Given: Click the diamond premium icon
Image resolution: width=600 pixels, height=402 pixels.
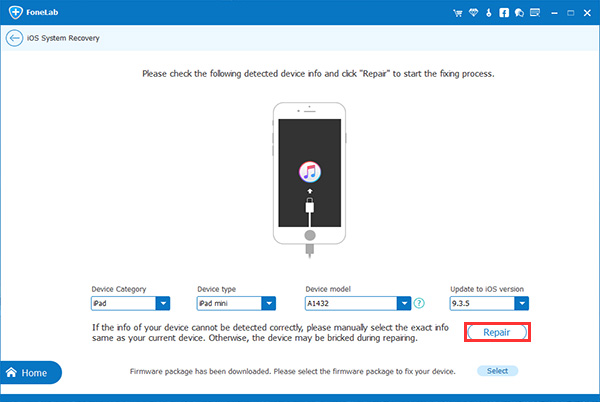Looking at the screenshot, I should point(473,13).
